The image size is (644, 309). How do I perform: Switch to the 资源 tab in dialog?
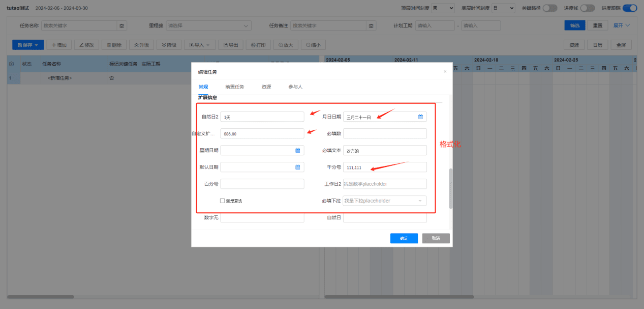click(266, 87)
